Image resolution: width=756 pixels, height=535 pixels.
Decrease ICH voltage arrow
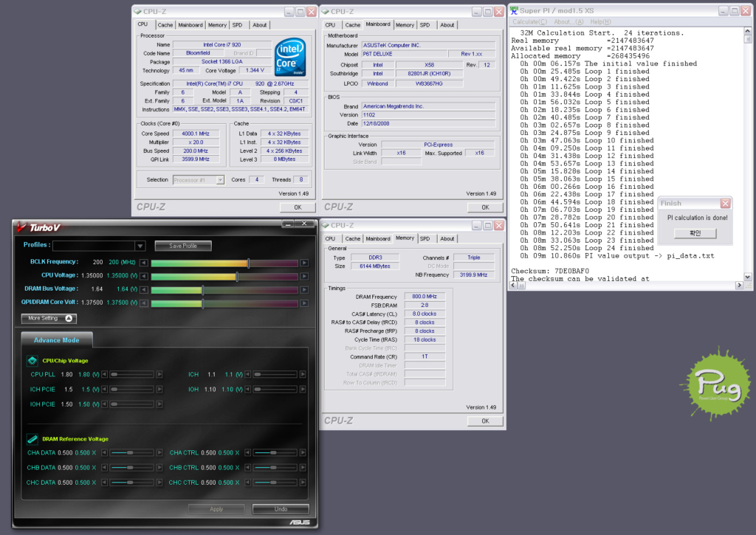[x=248, y=375]
